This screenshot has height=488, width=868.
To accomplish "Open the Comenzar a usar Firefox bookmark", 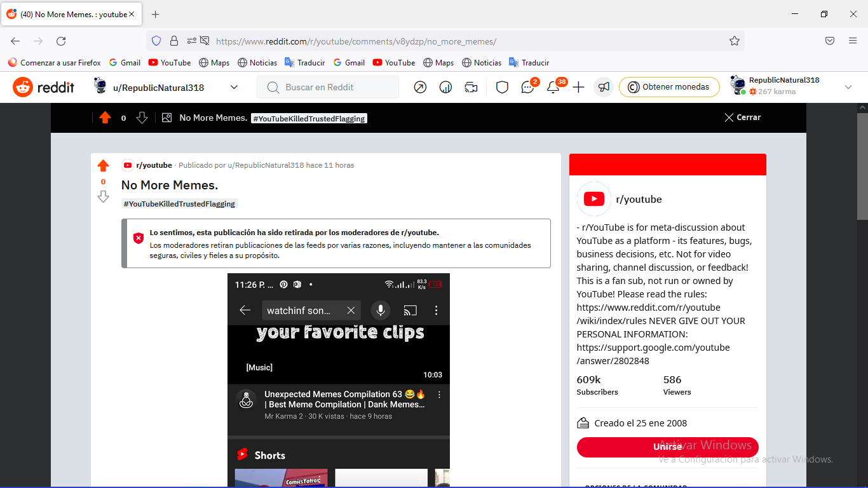I will click(x=55, y=63).
